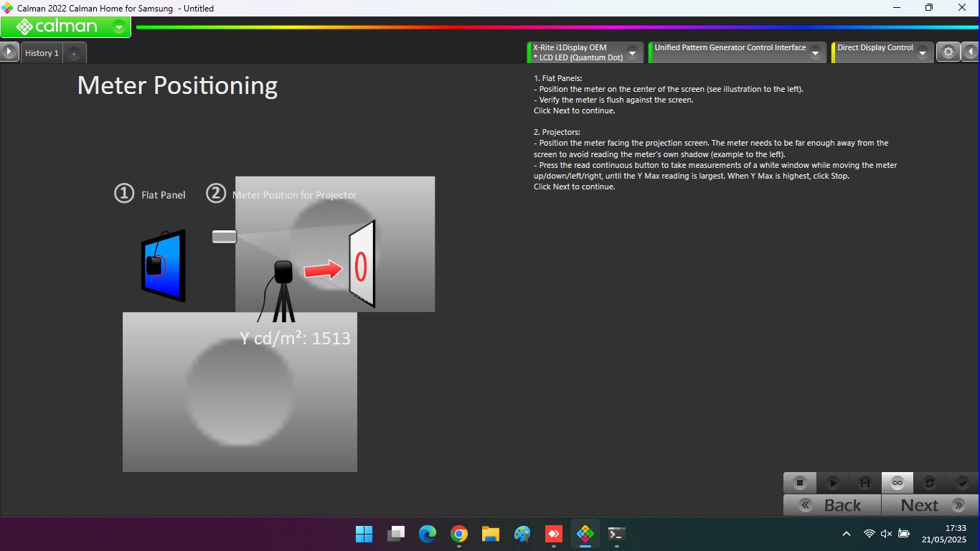
Task: Go Back to the previous step
Action: click(832, 505)
